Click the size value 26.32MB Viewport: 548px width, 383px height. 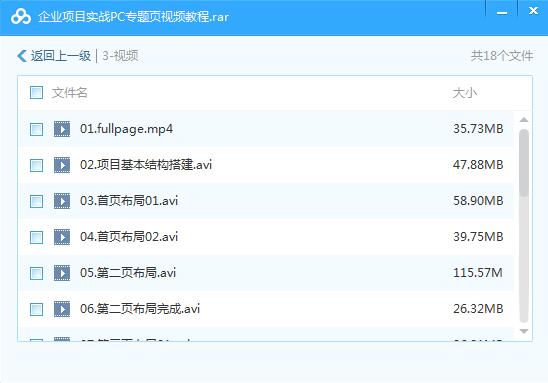(x=478, y=309)
